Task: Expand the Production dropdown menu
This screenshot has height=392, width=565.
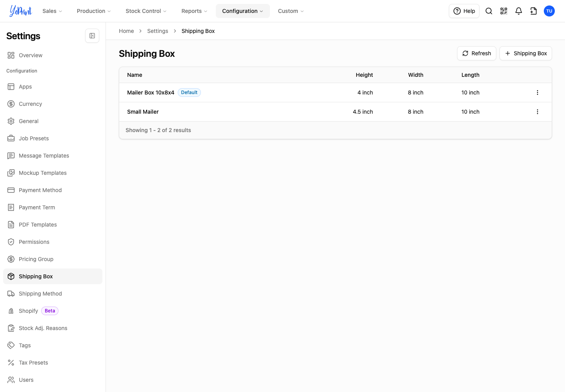Action: click(94, 11)
